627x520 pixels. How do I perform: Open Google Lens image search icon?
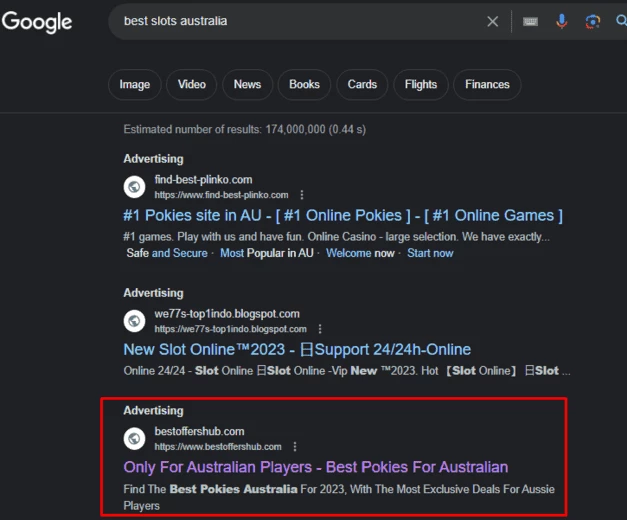[x=593, y=21]
